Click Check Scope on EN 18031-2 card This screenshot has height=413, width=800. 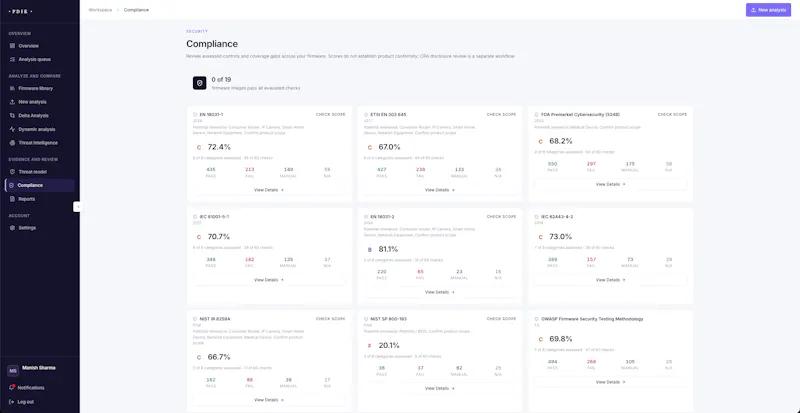[x=502, y=216]
